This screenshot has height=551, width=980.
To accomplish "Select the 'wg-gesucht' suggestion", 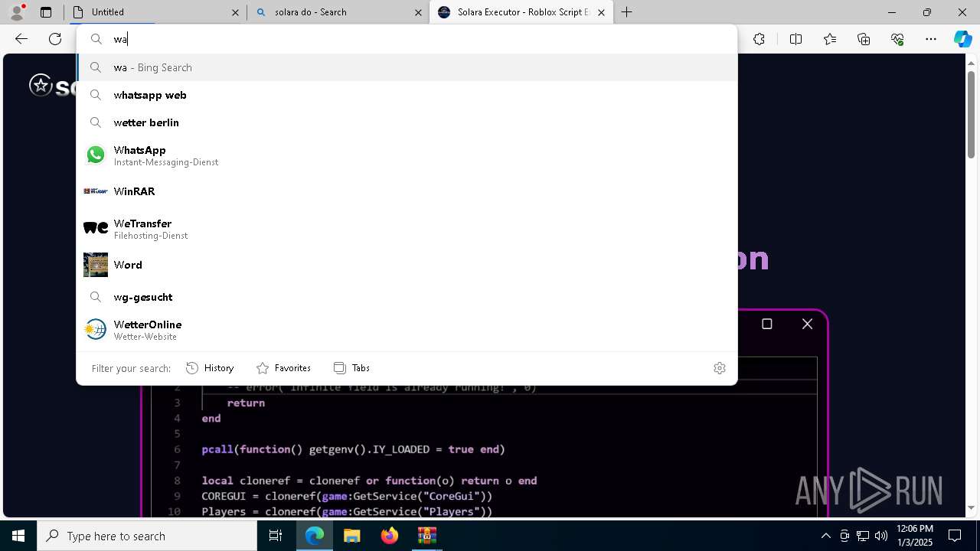I will click(407, 297).
